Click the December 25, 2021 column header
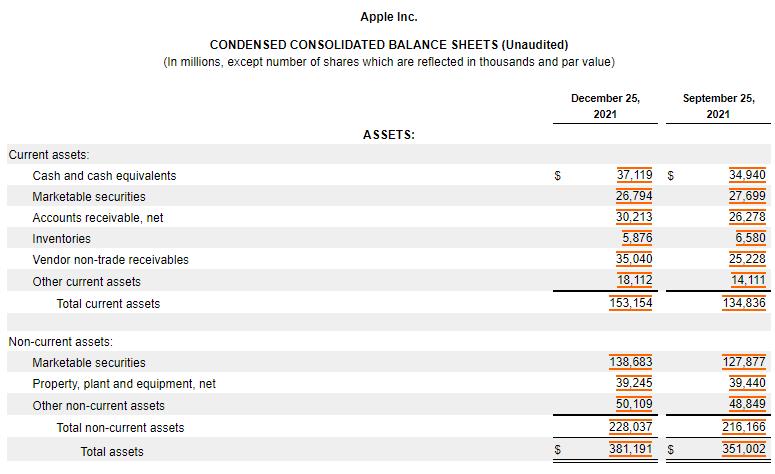 click(605, 106)
